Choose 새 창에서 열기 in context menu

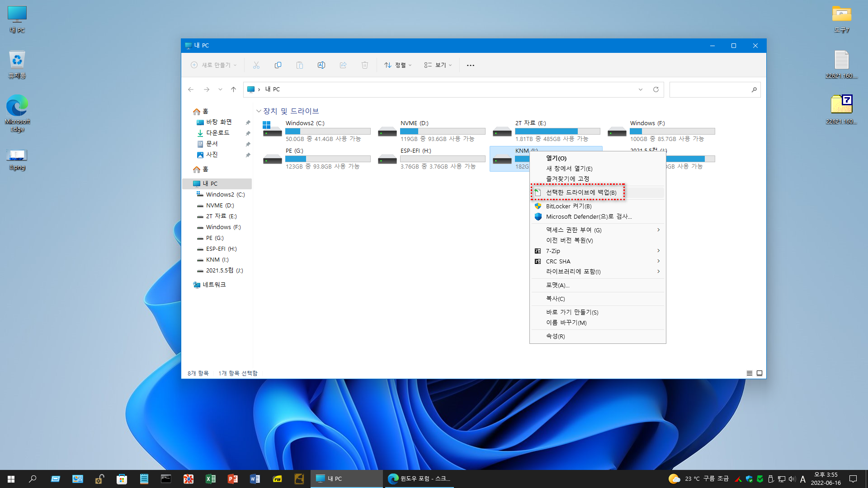pos(598,169)
